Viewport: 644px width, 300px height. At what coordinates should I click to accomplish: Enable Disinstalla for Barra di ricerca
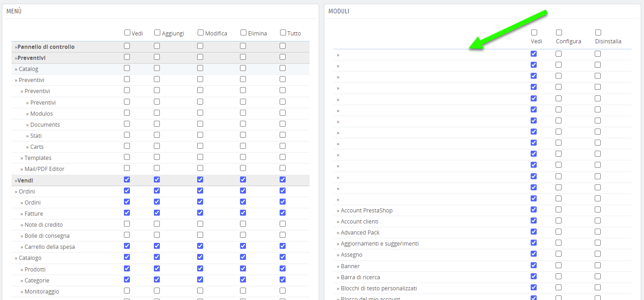coord(598,276)
